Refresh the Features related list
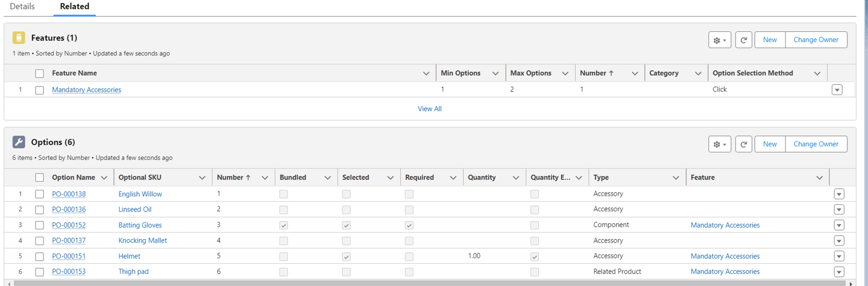The height and width of the screenshot is (286, 868). 744,40
